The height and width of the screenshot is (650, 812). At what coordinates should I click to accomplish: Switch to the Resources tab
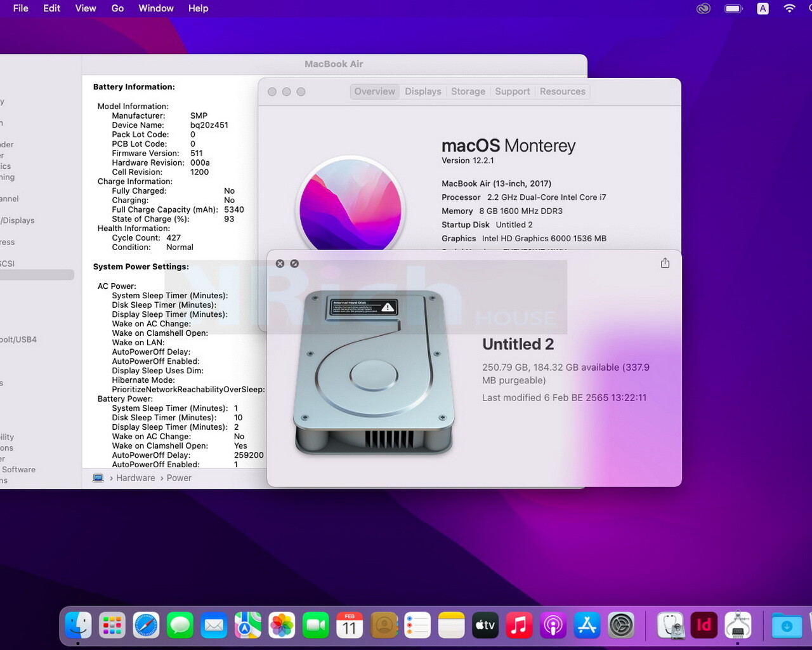pos(563,91)
